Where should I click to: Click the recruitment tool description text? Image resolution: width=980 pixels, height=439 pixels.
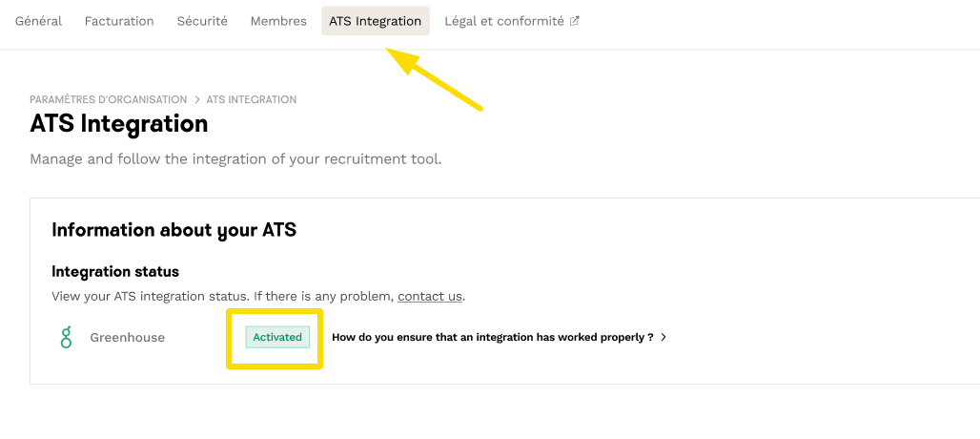235,159
